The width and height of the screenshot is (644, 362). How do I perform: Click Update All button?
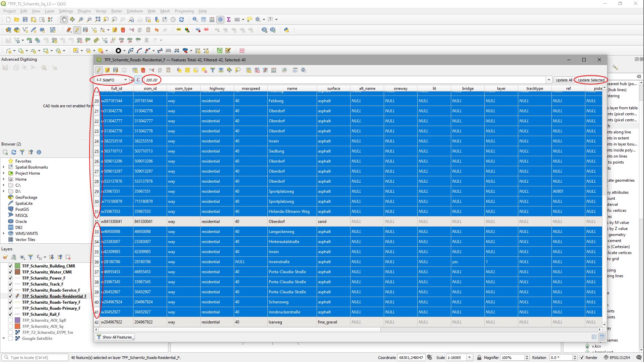pyautogui.click(x=564, y=80)
